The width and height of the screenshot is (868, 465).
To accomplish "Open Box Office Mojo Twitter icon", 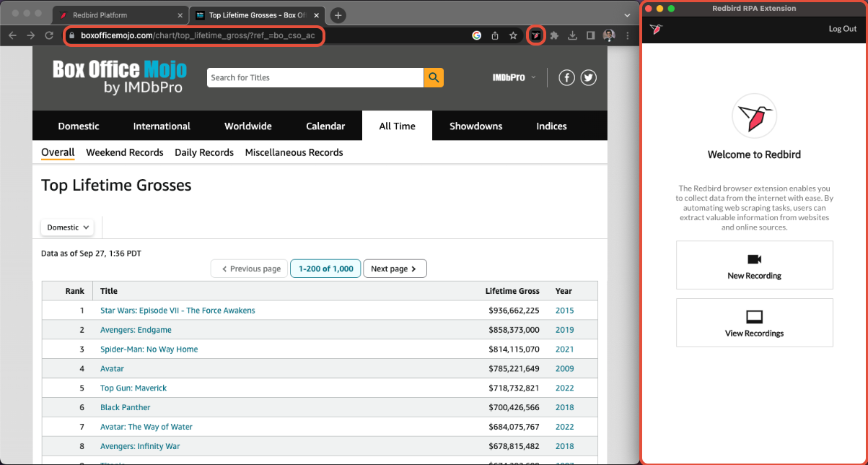I will point(589,77).
